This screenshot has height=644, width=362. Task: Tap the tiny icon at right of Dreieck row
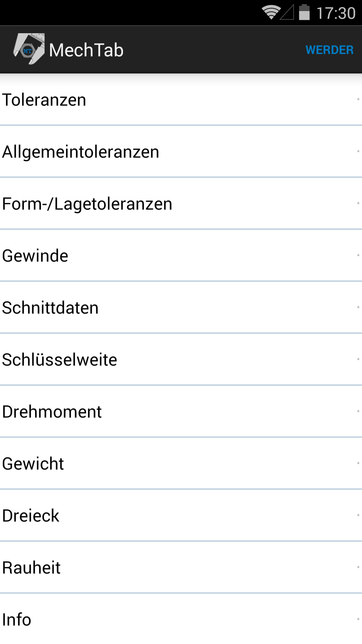pyautogui.click(x=358, y=515)
